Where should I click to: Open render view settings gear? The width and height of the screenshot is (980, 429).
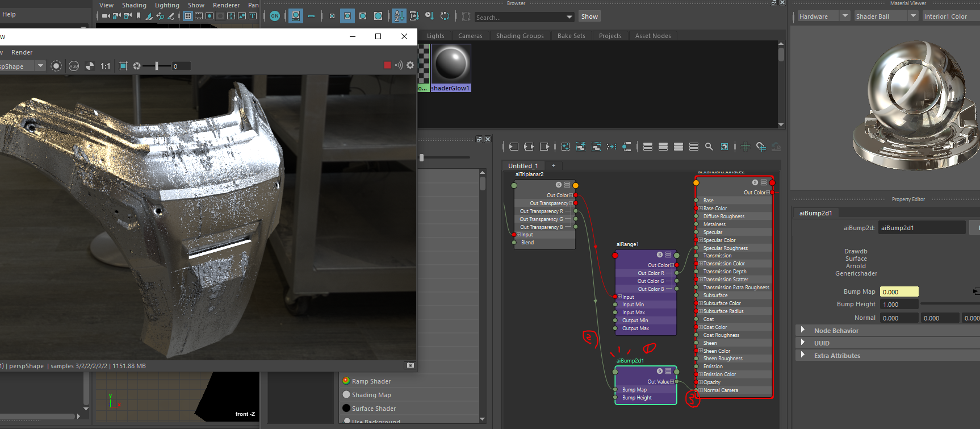410,65
